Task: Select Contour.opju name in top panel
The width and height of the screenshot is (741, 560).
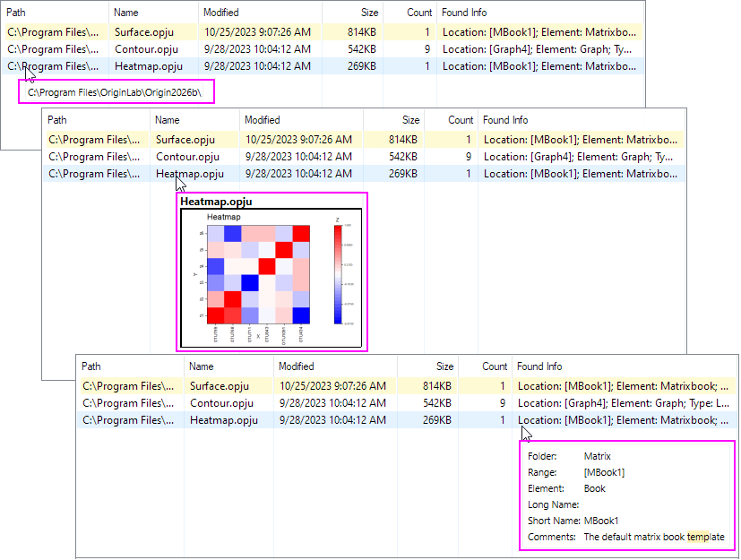Action: (x=147, y=49)
